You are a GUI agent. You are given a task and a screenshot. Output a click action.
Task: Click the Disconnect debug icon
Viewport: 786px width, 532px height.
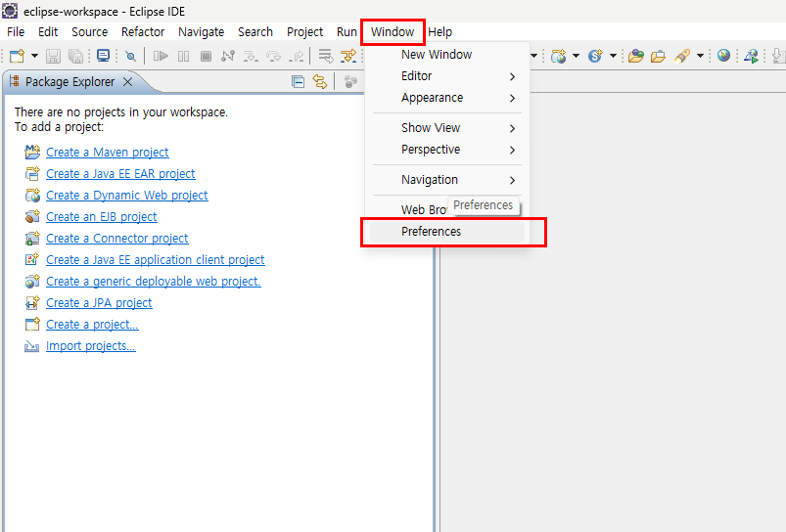tap(228, 56)
